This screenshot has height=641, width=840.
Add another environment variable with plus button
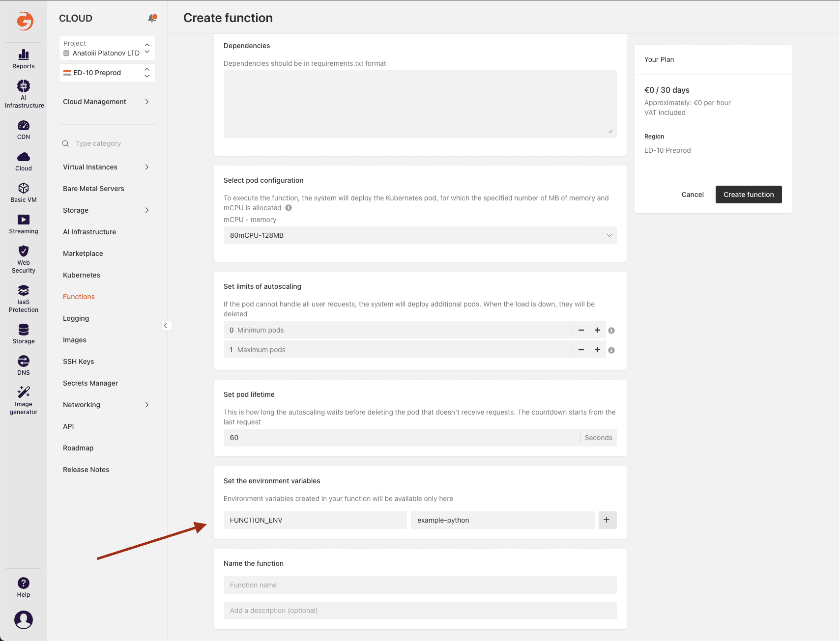click(608, 520)
